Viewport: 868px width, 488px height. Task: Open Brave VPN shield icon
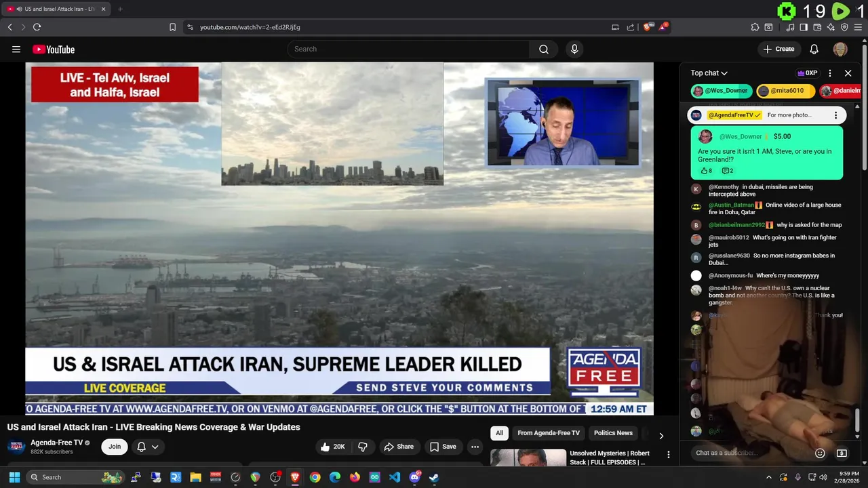point(844,27)
